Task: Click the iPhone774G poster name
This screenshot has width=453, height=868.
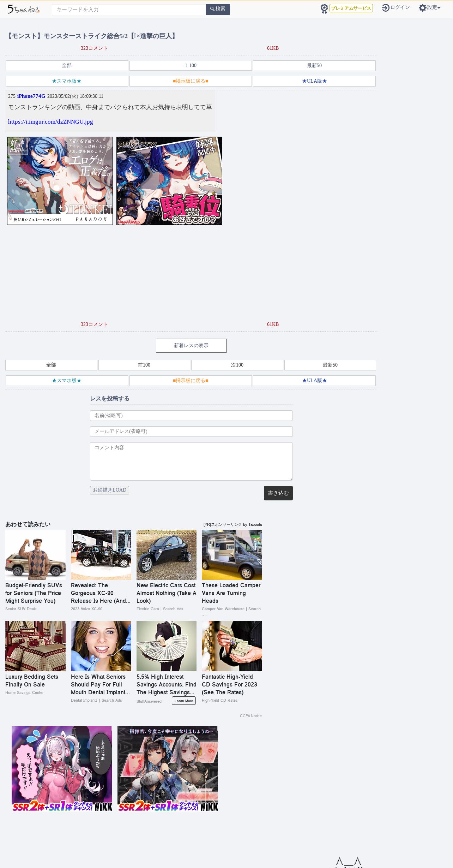Action: [31, 96]
